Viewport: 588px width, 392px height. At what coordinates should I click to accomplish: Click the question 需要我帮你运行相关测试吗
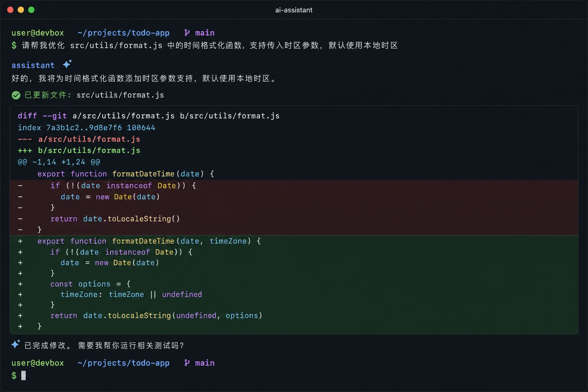[x=131, y=346]
